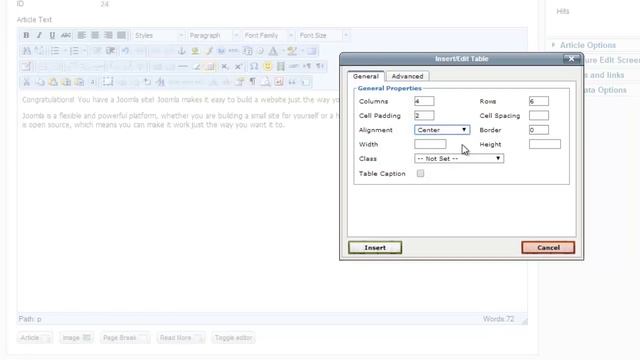The height and width of the screenshot is (360, 640).
Task: Click the Page Break button
Action: click(x=124, y=338)
